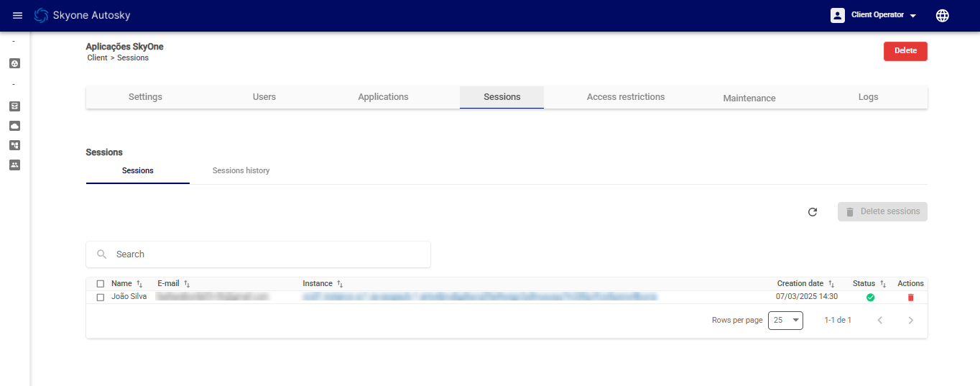Select all sessions with header checkbox
The image size is (980, 386).
[101, 284]
